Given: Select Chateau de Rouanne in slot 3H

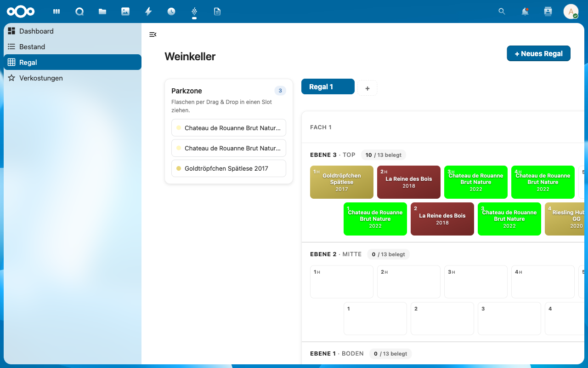Looking at the screenshot, I should click(x=476, y=182).
